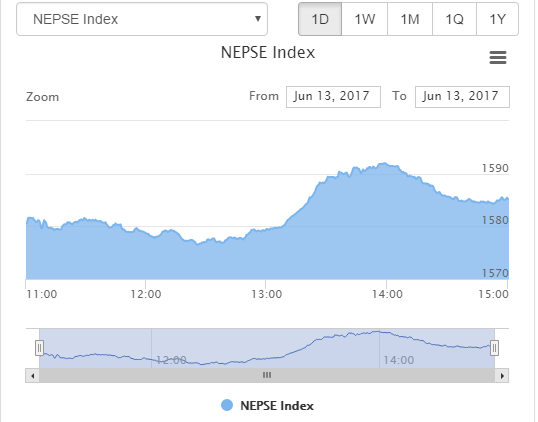This screenshot has width=538, height=422.
Task: Click the Zoom label text
Action: click(43, 97)
